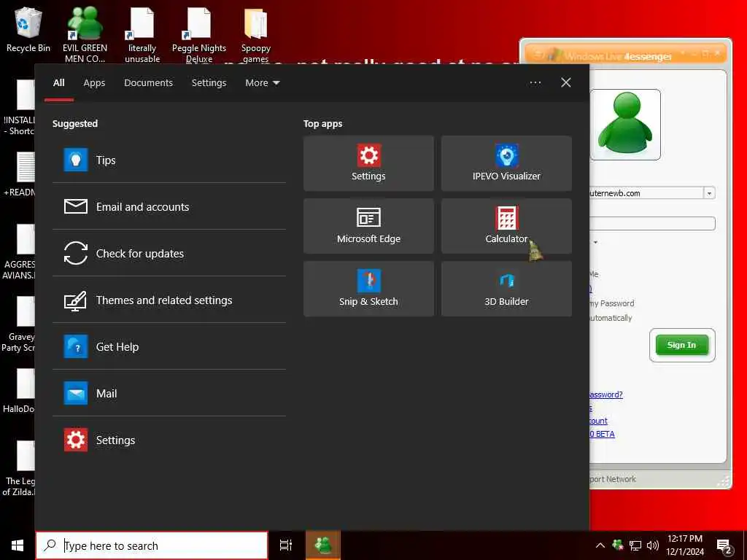Click the Messenger green avatar picture
This screenshot has height=560, width=747.
625,125
